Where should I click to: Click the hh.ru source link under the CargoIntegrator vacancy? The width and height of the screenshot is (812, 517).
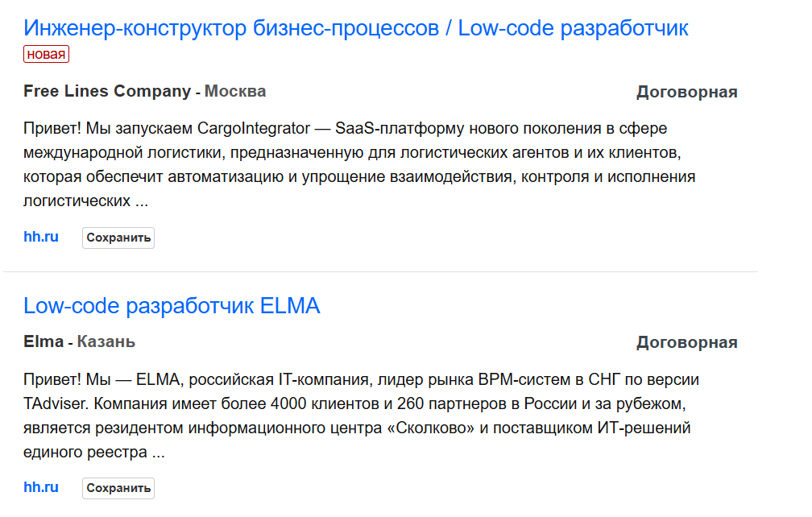40,237
